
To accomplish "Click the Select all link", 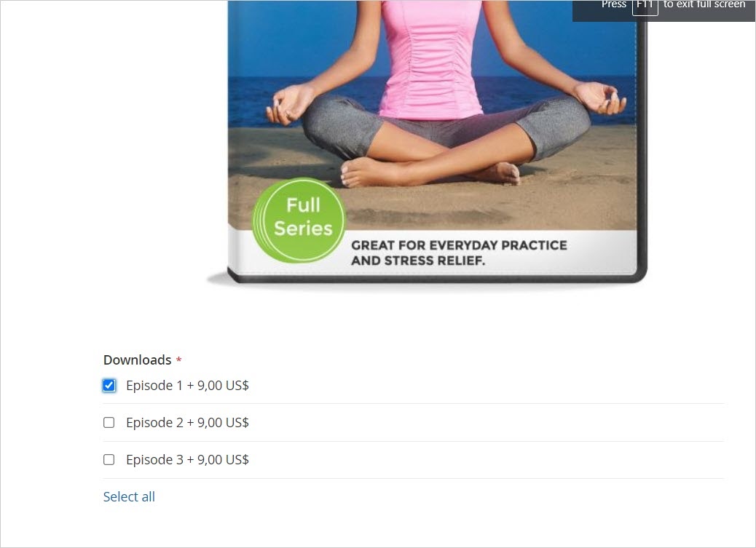I will click(129, 497).
